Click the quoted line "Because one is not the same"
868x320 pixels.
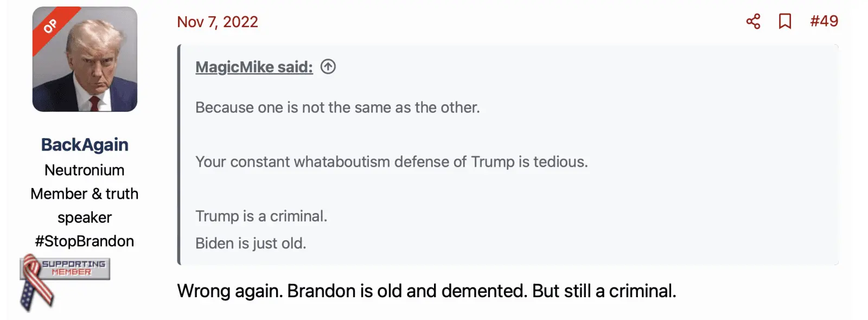337,108
